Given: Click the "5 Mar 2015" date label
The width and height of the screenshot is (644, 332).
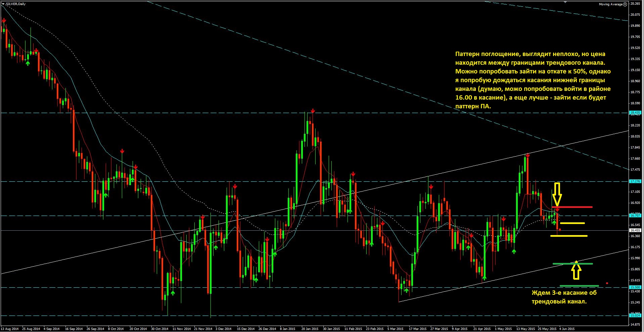Looking at the screenshot, I should (x=395, y=329).
